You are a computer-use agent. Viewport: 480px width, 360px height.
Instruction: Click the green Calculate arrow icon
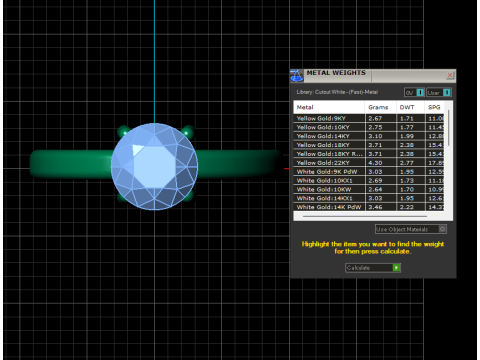point(396,268)
